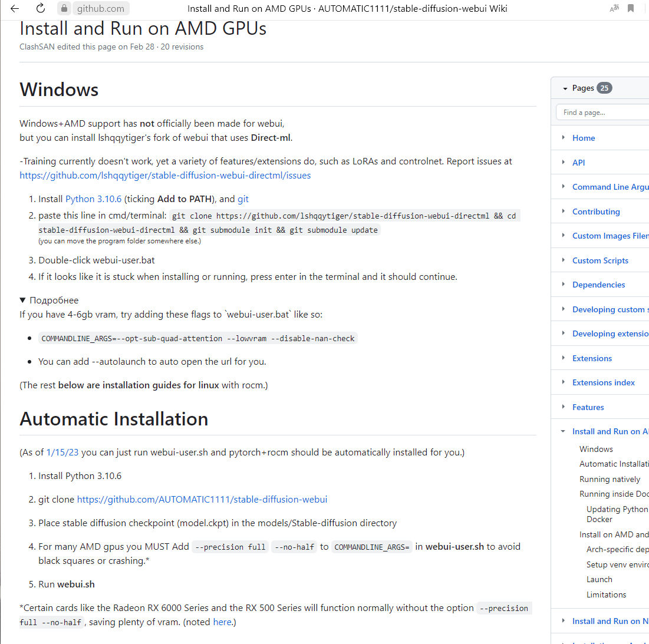Viewport: 649px width, 644px height.
Task: Open the 'here' noted link
Action: pyautogui.click(x=222, y=622)
